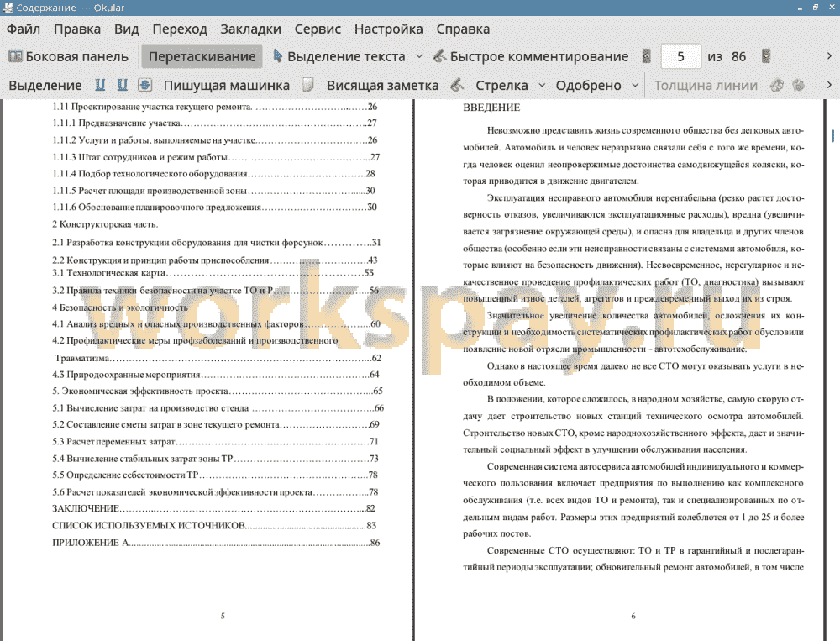
Task: Select the second underline annotation icon
Action: 122,85
